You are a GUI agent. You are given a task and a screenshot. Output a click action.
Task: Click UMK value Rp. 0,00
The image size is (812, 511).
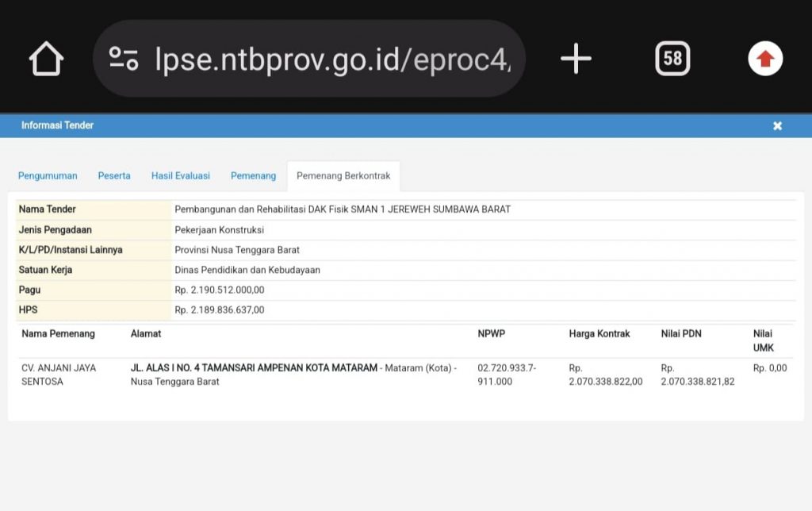click(769, 368)
